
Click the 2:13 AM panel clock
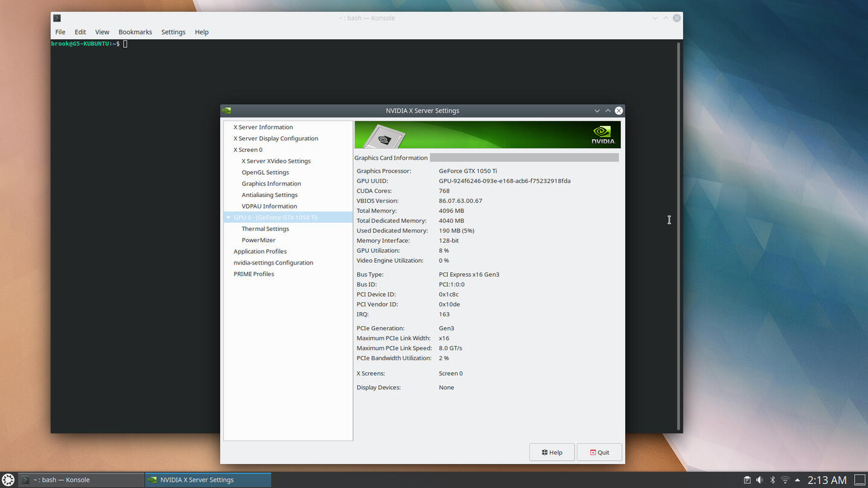tap(827, 480)
